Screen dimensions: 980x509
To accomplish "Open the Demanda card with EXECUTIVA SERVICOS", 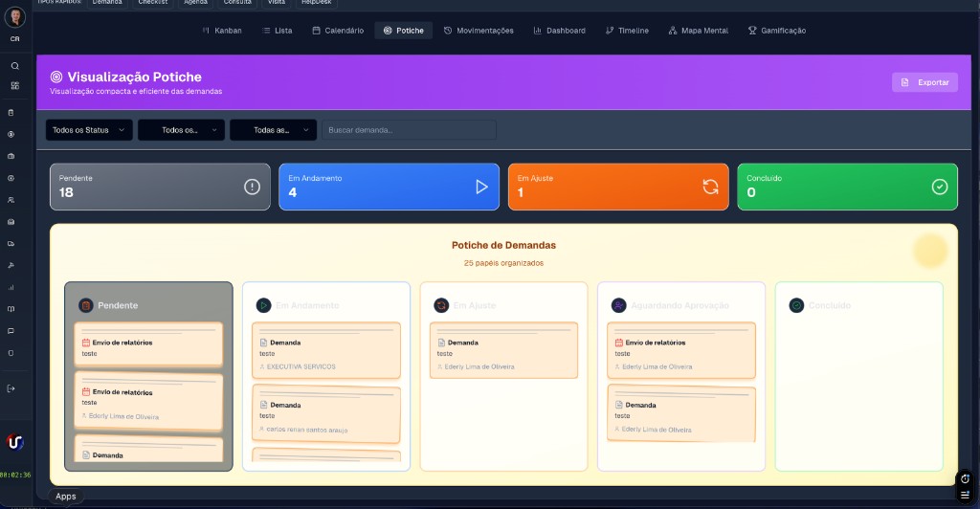I will (326, 350).
